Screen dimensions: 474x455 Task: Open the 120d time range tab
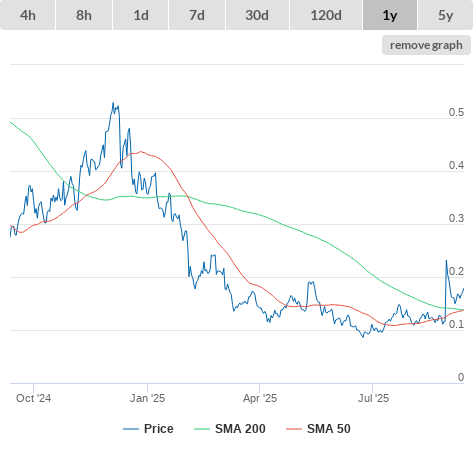coord(326,15)
